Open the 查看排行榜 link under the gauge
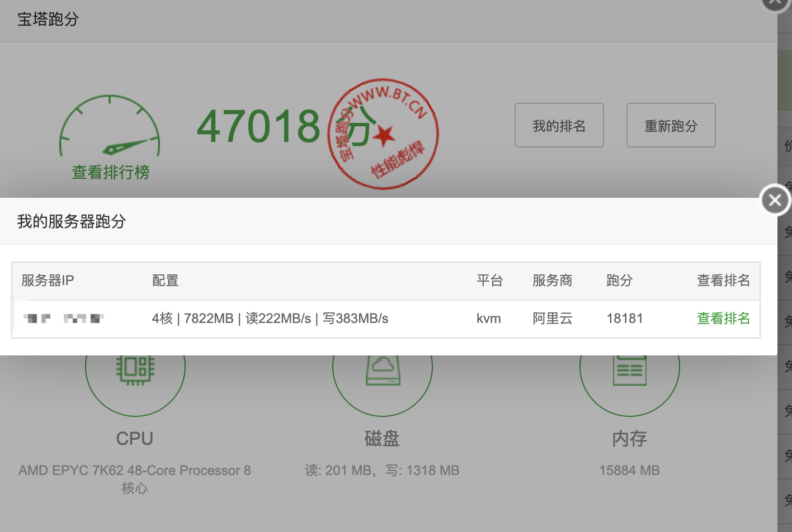Viewport: 792px width, 532px height. pos(111,172)
